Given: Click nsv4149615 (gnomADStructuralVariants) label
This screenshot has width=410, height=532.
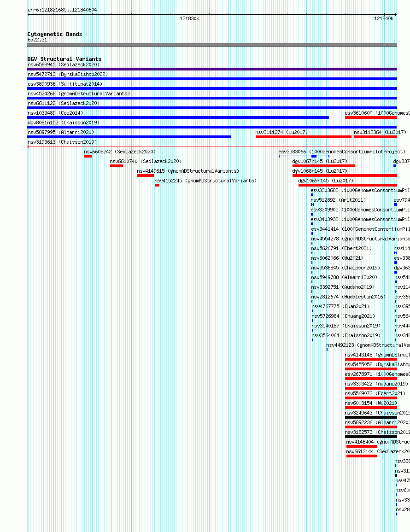Looking at the screenshot, I should click(x=188, y=171).
